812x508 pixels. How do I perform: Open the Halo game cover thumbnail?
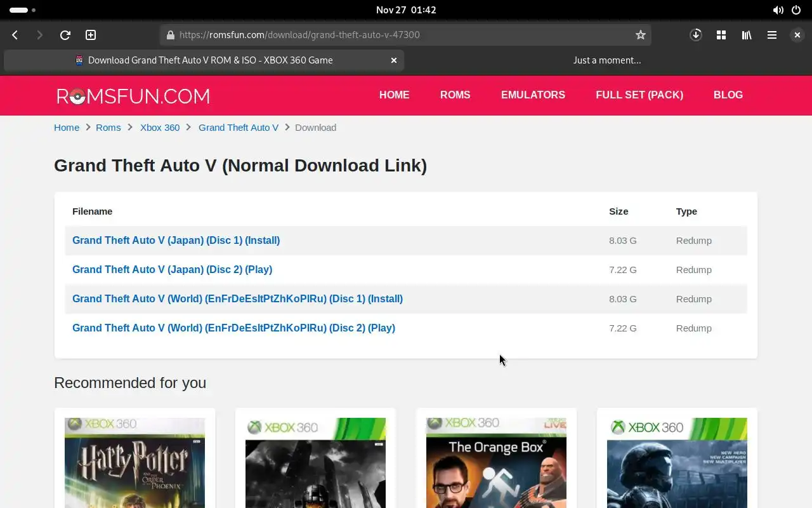point(677,463)
